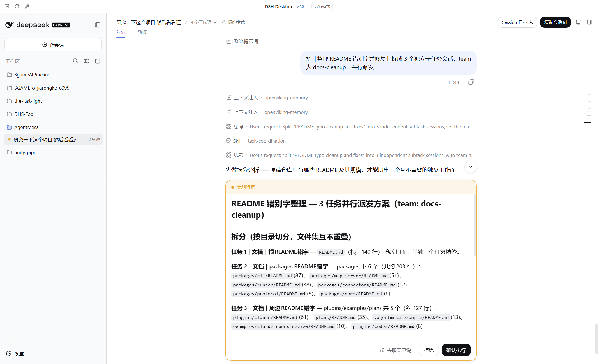The width and height of the screenshot is (598, 364).
Task: Add a new workspace folder icon
Action: point(97,61)
